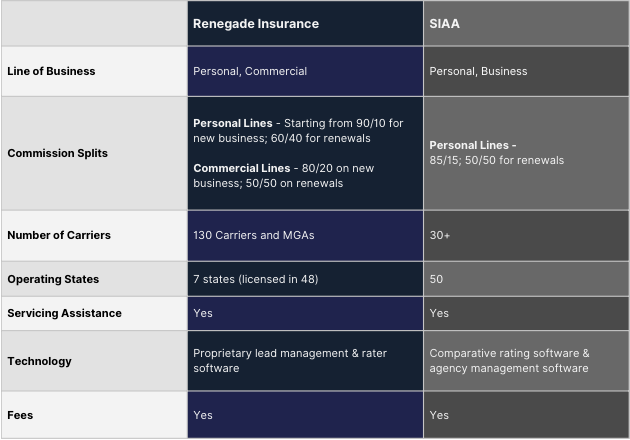Click the Operating States row label
This screenshot has width=630, height=440.
click(53, 279)
